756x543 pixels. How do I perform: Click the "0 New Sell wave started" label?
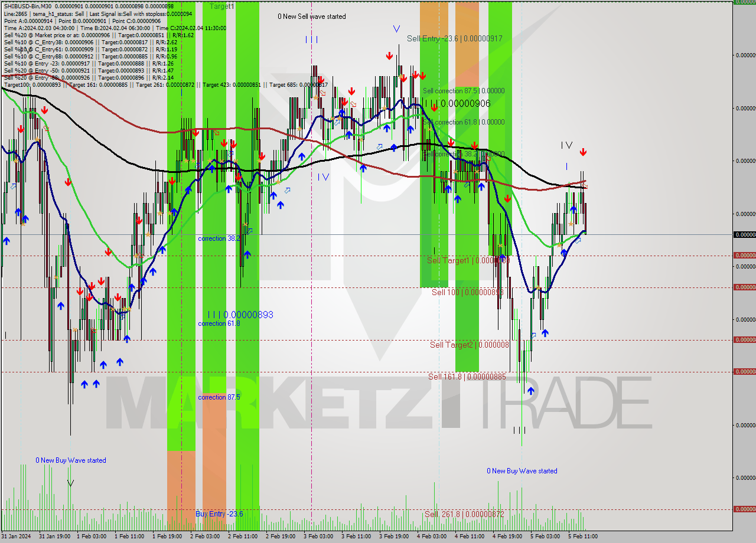click(312, 17)
